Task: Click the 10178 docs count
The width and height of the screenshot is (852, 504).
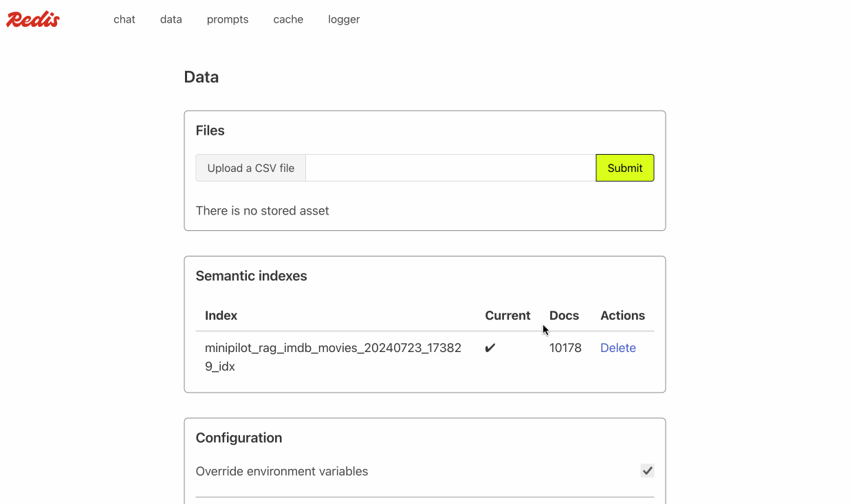Action: click(565, 348)
